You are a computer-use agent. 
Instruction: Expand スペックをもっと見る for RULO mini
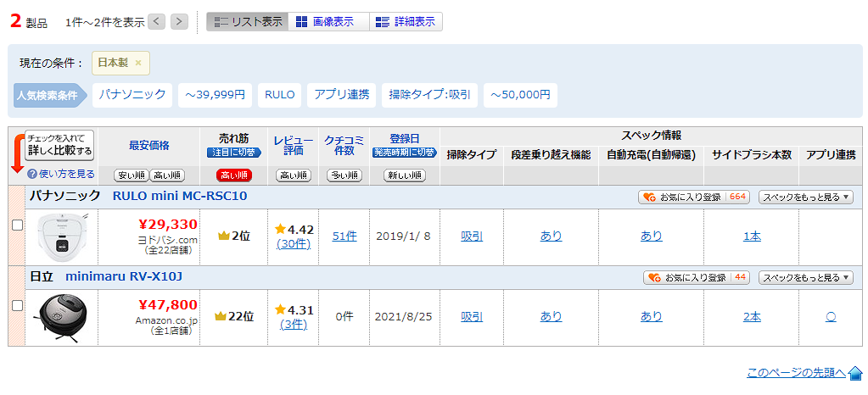(805, 197)
